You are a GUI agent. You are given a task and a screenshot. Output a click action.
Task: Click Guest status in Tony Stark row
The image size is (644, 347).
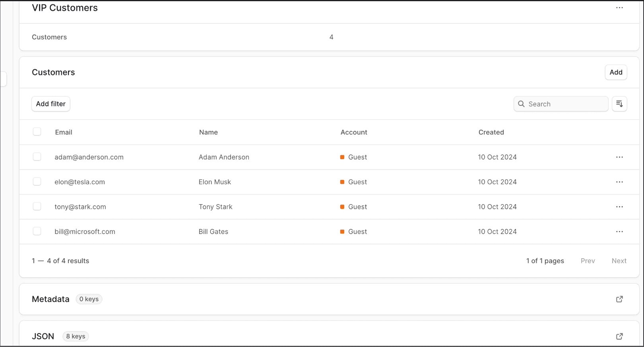point(354,207)
